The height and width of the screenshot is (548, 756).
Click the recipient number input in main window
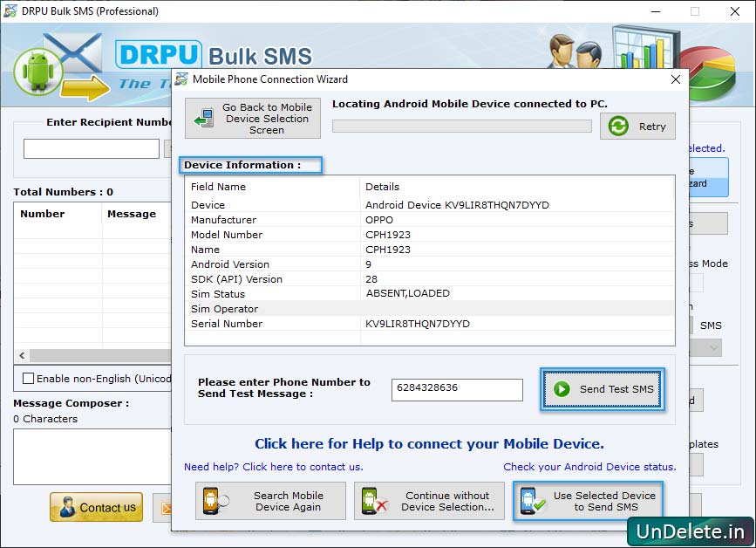pyautogui.click(x=92, y=148)
